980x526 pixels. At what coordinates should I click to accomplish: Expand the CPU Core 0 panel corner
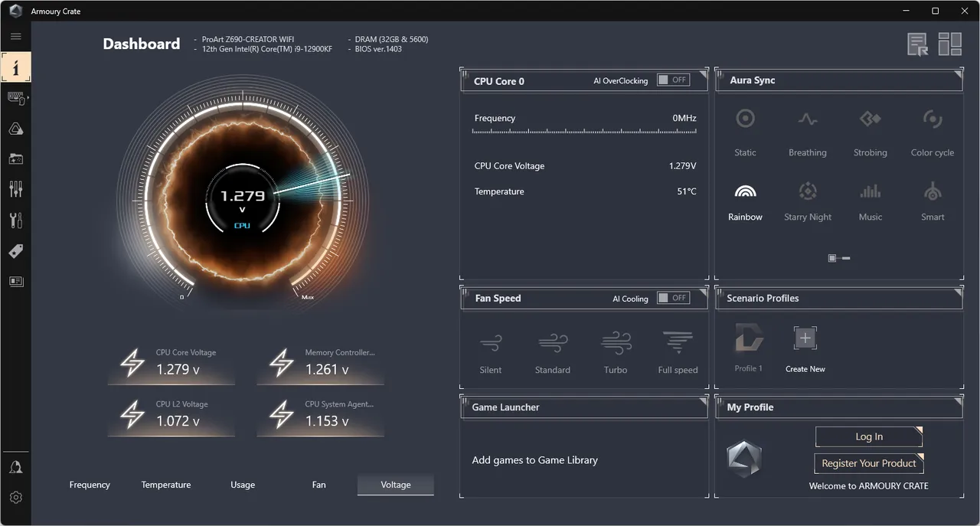coord(703,74)
